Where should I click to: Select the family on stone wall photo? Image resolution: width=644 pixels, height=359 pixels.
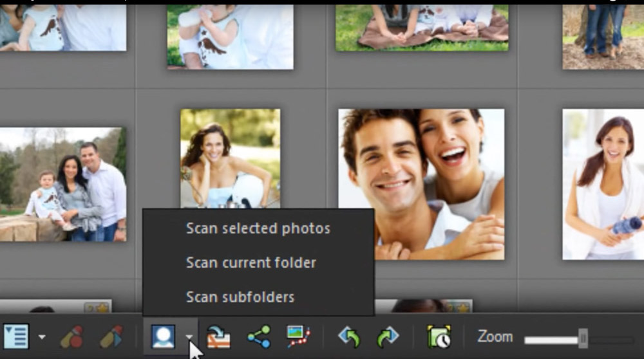tap(63, 184)
